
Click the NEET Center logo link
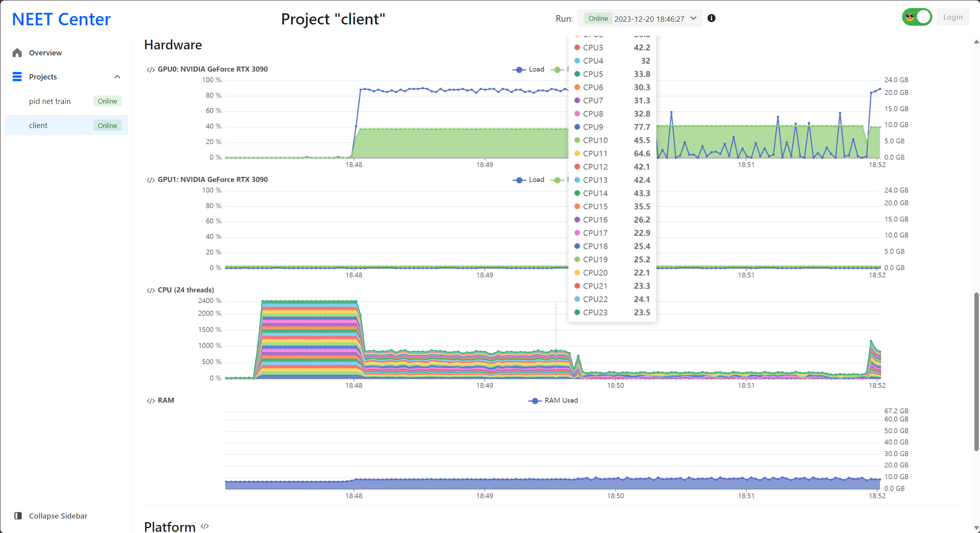pyautogui.click(x=61, y=19)
